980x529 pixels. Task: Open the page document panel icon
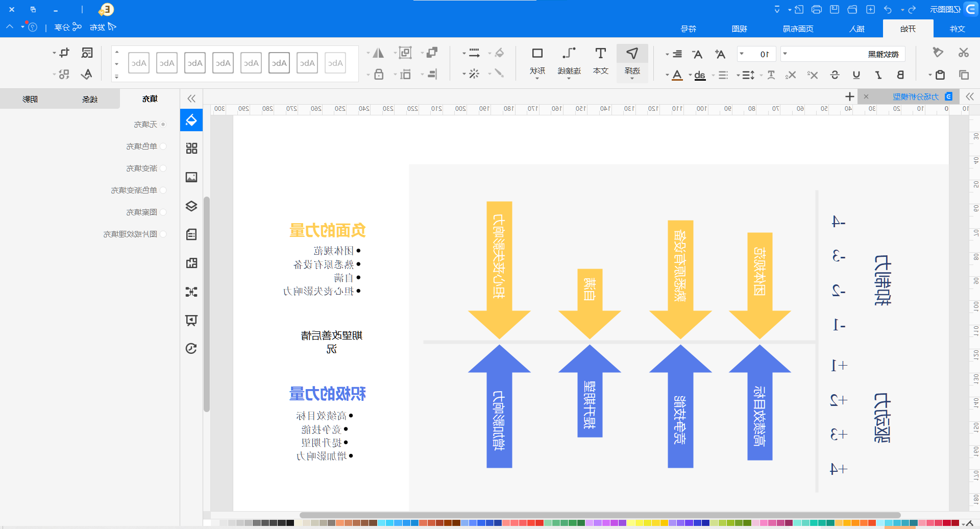pos(191,234)
